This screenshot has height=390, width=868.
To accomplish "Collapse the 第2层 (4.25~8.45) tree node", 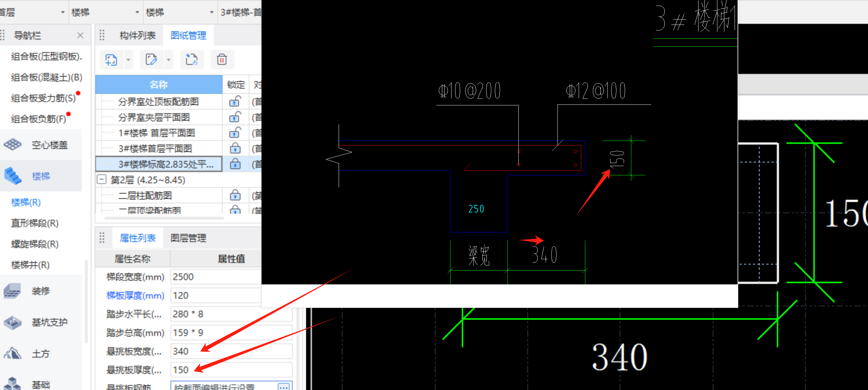I will 101,179.
